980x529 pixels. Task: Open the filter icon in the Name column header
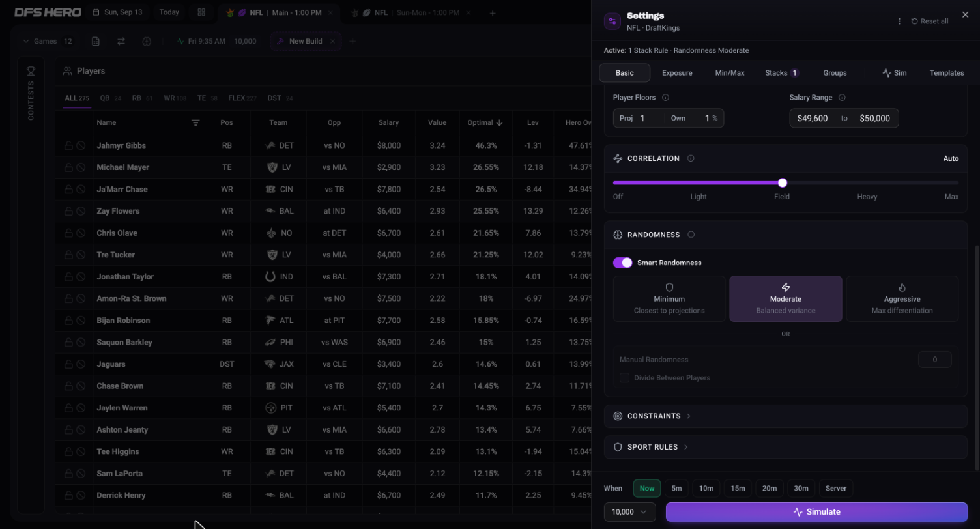195,122
